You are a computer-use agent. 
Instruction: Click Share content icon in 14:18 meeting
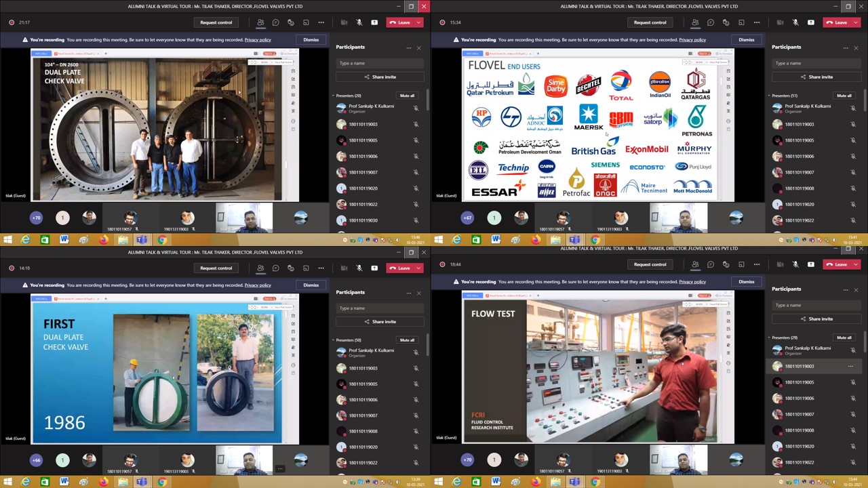(374, 268)
